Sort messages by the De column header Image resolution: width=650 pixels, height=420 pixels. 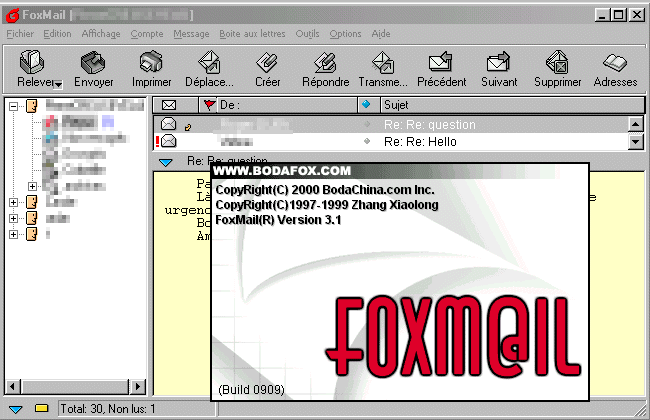click(x=280, y=104)
